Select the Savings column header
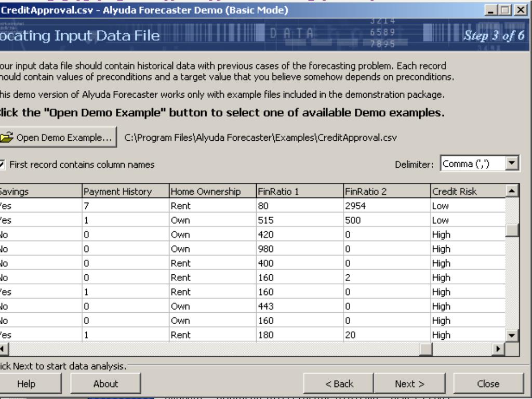Viewport: 532px width, 399px height. (41, 191)
